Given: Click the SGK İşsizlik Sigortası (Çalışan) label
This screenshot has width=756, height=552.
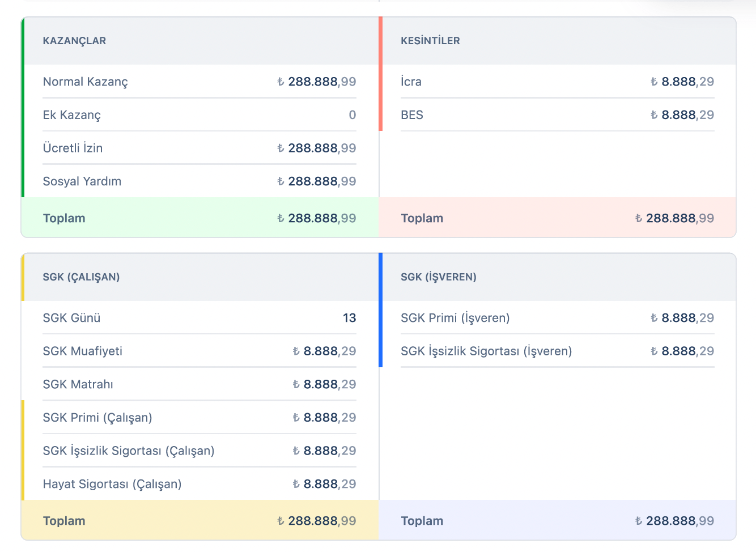Looking at the screenshot, I should [x=129, y=451].
